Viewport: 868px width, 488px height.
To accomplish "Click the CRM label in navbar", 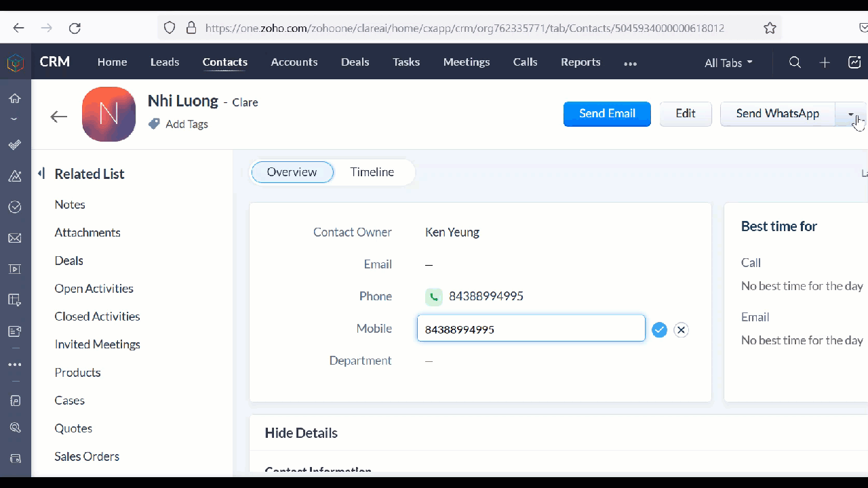I will pyautogui.click(x=55, y=62).
